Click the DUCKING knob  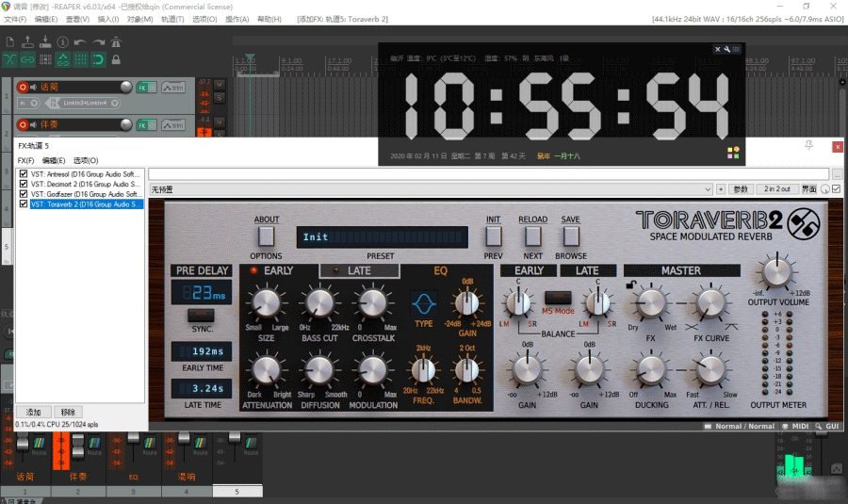click(651, 370)
